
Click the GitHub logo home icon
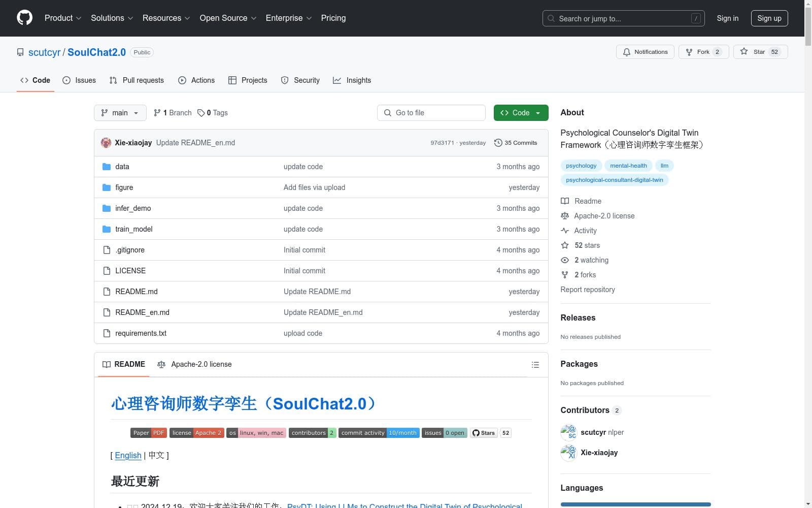[x=24, y=18]
